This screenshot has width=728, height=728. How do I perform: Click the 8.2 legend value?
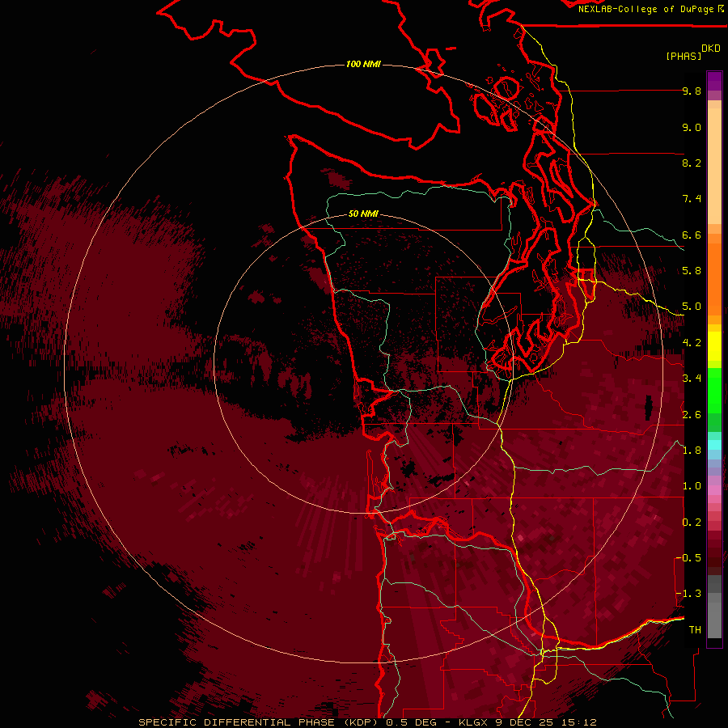tap(692, 163)
